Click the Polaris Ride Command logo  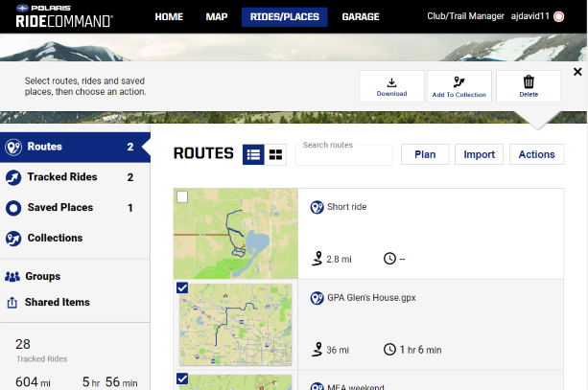pyautogui.click(x=64, y=17)
